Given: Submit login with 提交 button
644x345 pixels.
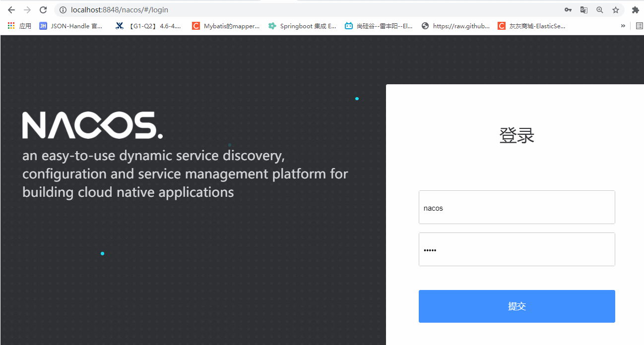Looking at the screenshot, I should tap(517, 306).
